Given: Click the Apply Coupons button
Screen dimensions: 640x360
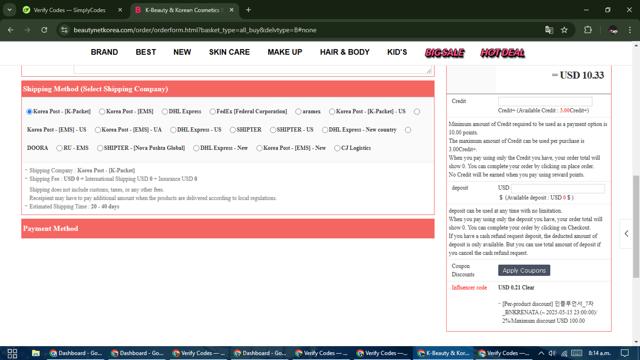Looking at the screenshot, I should (524, 270).
